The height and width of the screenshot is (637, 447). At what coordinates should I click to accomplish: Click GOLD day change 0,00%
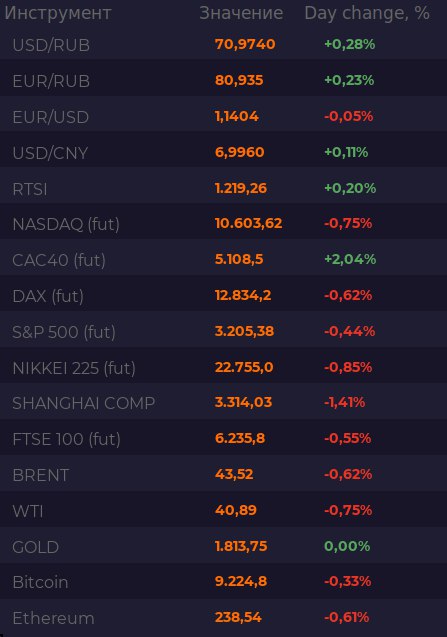[x=347, y=546]
